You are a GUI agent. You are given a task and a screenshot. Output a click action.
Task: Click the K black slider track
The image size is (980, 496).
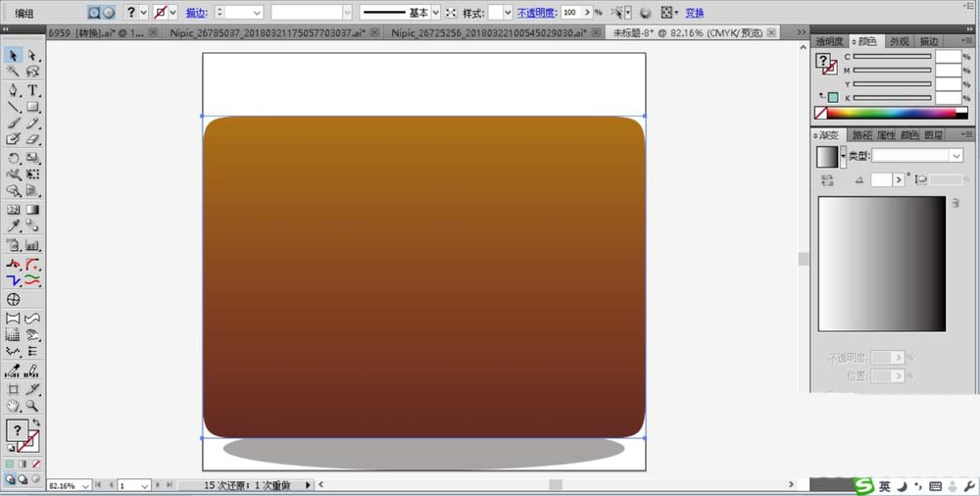point(892,98)
